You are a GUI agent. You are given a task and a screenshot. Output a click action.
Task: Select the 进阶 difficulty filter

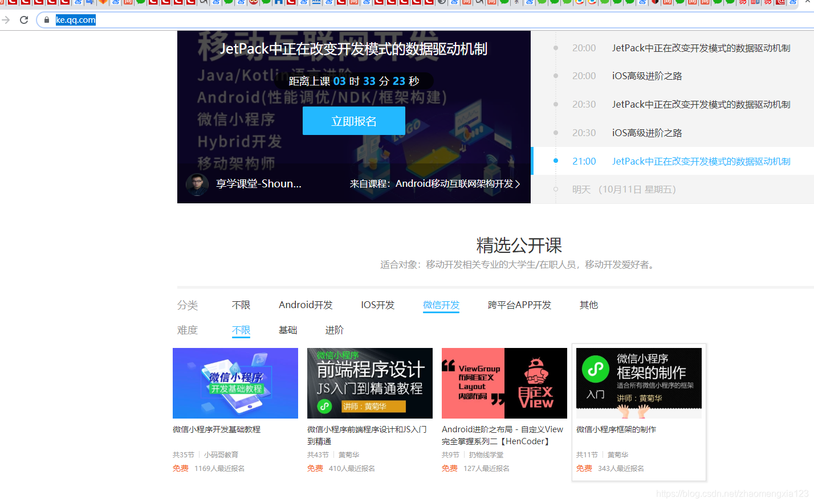tap(335, 330)
